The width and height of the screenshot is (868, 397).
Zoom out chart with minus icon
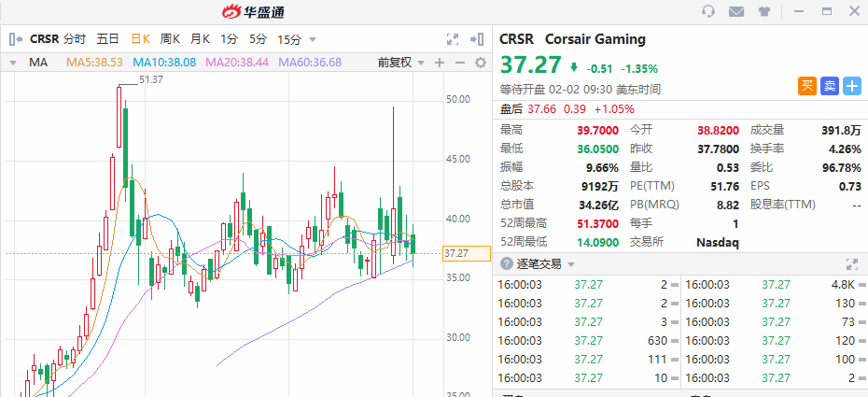pyautogui.click(x=460, y=63)
